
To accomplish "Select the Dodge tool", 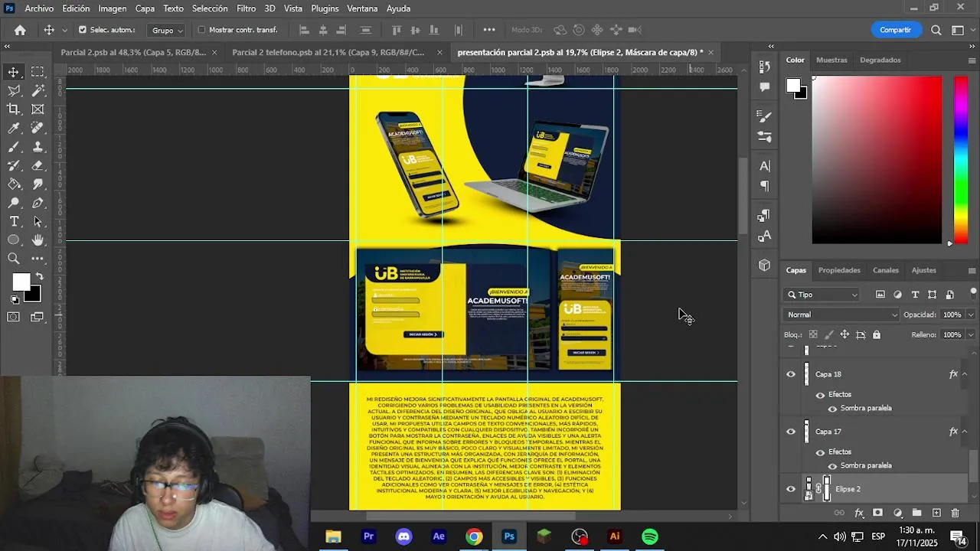I will (14, 203).
